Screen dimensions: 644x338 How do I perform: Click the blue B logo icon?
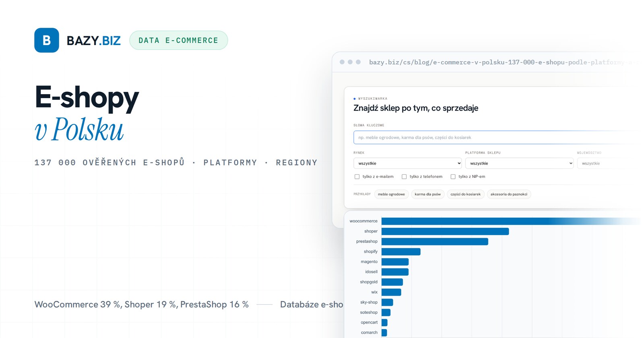point(47,40)
